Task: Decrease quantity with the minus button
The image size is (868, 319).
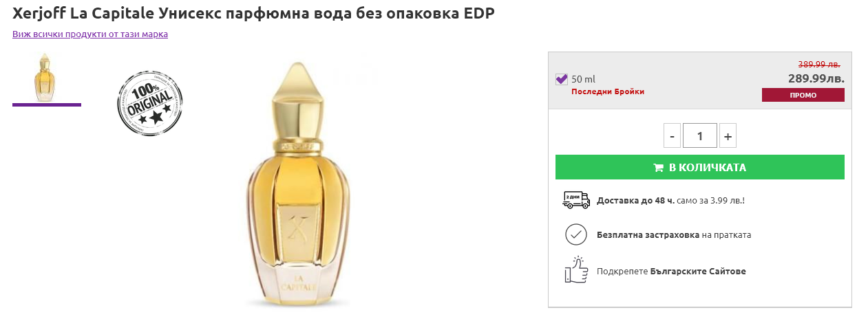Action: tap(672, 135)
